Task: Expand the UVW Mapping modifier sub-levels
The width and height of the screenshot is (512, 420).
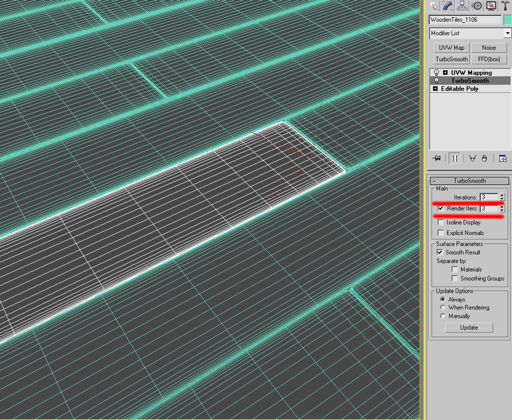Action: pos(445,73)
